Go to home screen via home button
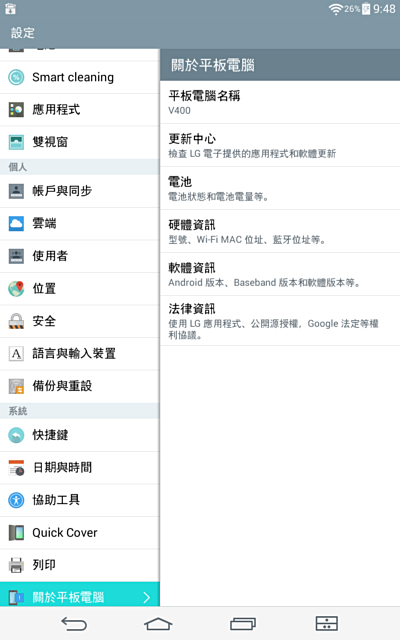 click(158, 624)
